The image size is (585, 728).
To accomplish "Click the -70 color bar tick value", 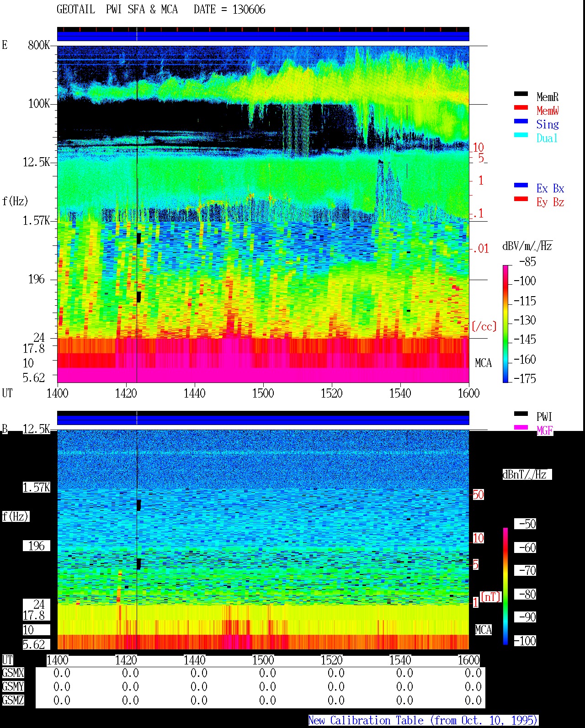I will point(527,570).
